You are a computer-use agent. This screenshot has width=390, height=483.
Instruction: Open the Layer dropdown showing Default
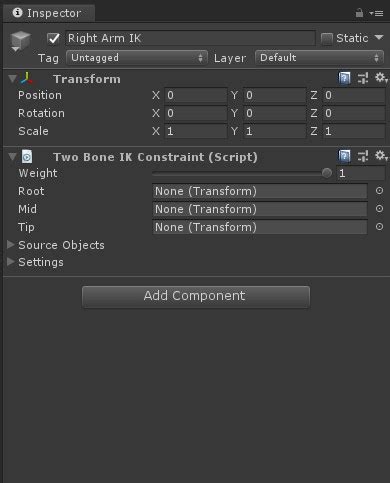(319, 58)
